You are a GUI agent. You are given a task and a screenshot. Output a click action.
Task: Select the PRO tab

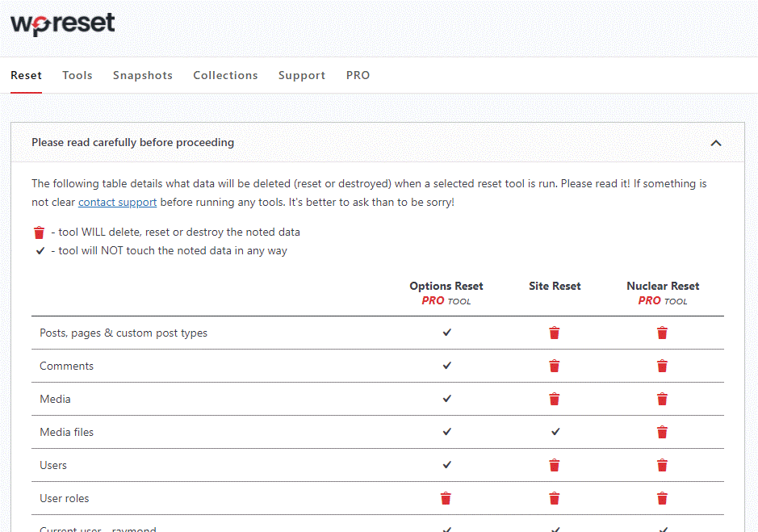(x=358, y=75)
